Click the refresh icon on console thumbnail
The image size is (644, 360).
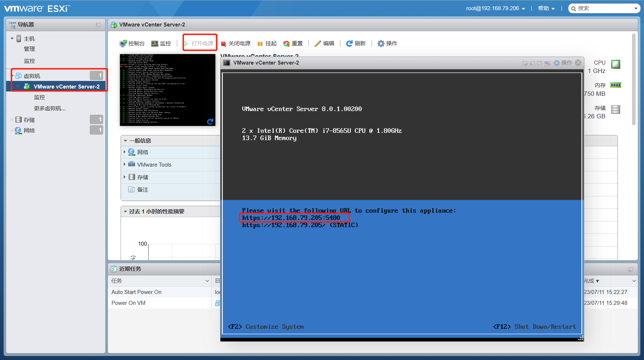[x=210, y=122]
